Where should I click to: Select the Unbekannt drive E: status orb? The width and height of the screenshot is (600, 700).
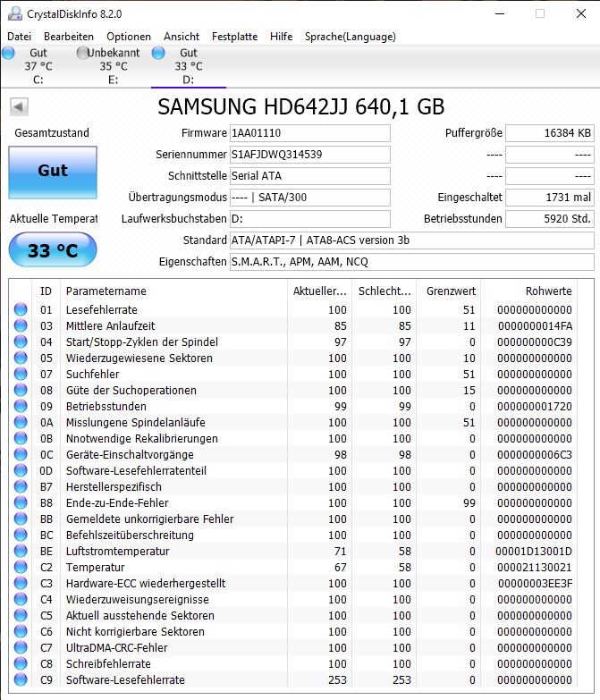tap(83, 53)
